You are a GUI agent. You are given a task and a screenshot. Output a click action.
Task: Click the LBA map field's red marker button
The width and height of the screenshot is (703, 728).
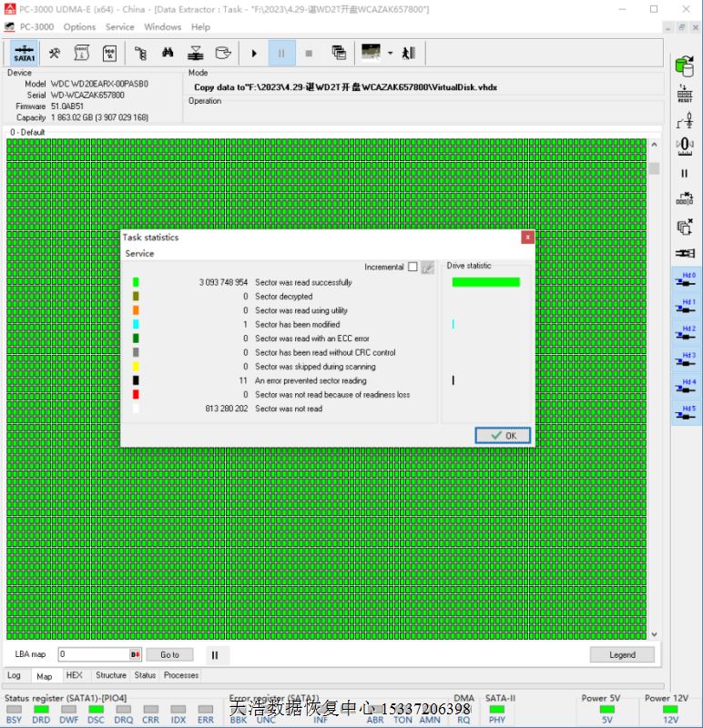tap(136, 654)
